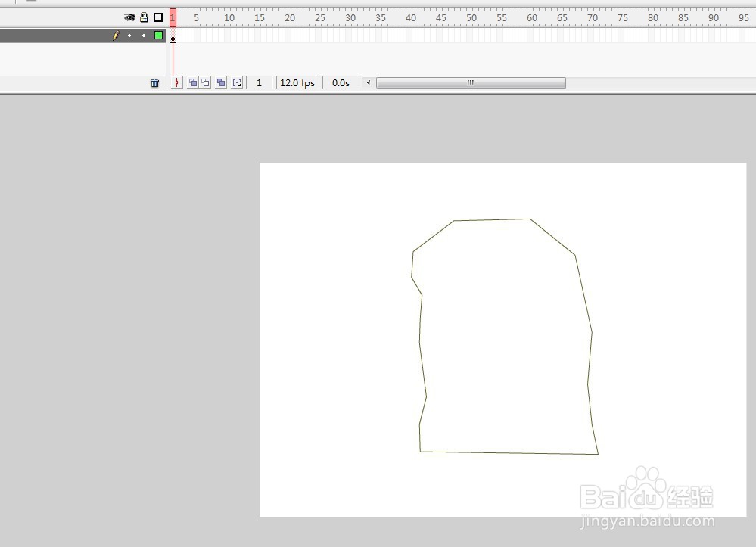This screenshot has height=547, width=756.
Task: Click the green layer outline color square
Action: pos(158,36)
